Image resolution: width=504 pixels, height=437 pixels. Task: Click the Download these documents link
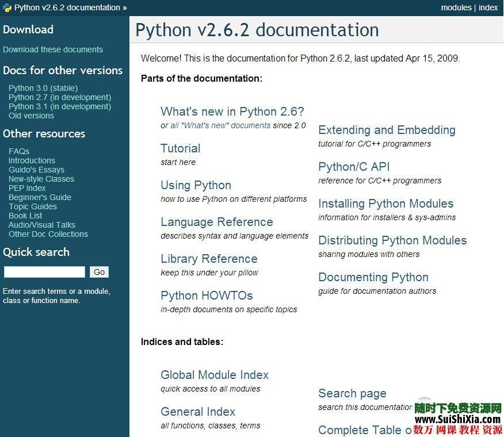pyautogui.click(x=53, y=49)
